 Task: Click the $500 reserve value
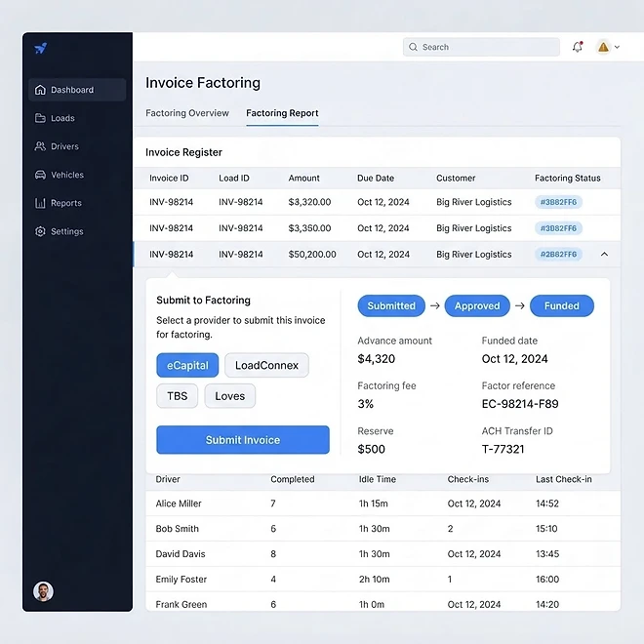[x=372, y=449]
